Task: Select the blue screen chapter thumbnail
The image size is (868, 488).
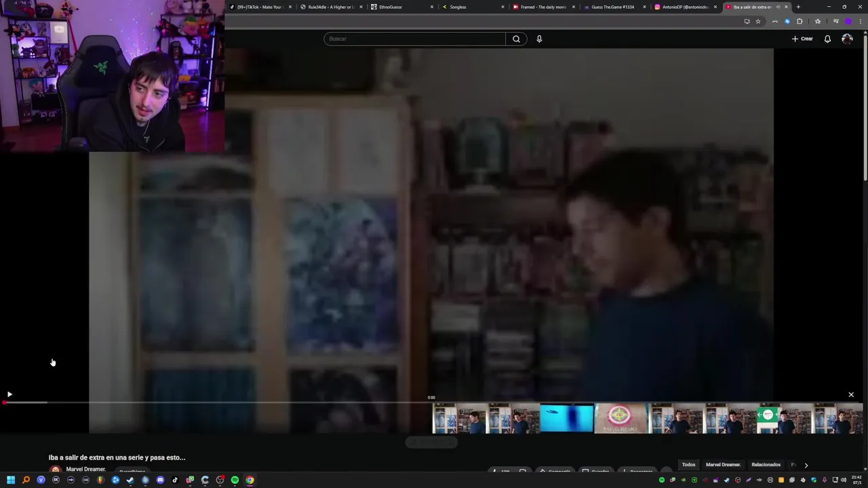Action: [567, 418]
